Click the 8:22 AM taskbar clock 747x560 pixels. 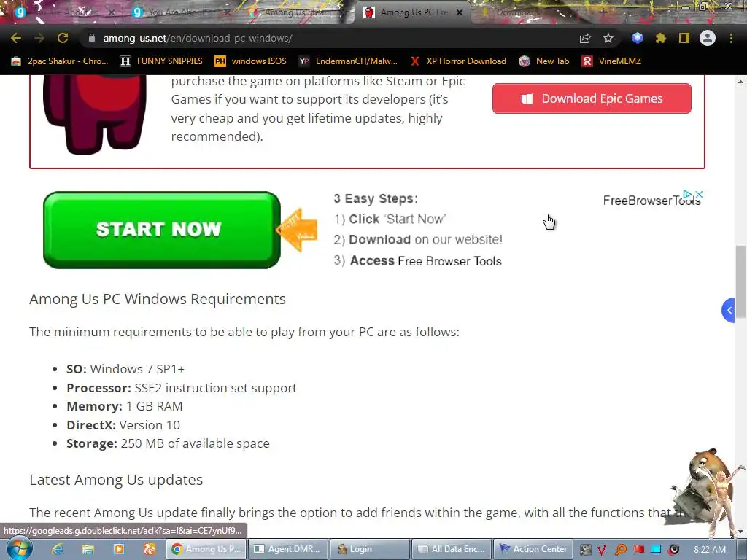point(710,550)
